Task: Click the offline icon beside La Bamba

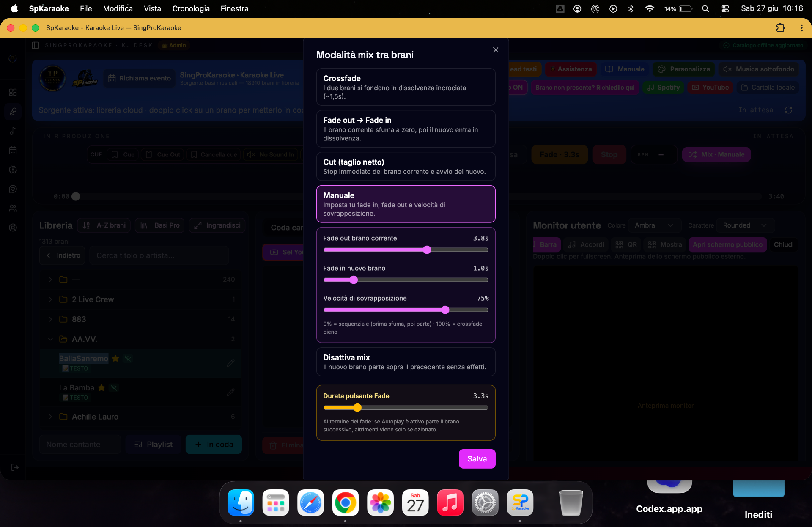Action: pos(114,387)
